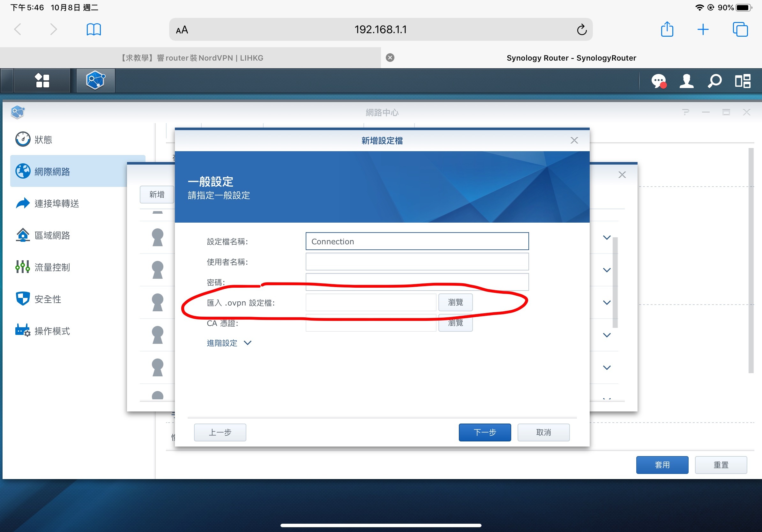762x532 pixels.
Task: Click 重置 in Network Center
Action: 721,465
